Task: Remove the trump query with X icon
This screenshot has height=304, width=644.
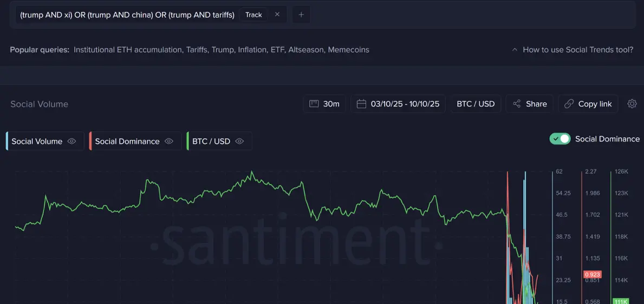Action: (x=277, y=15)
